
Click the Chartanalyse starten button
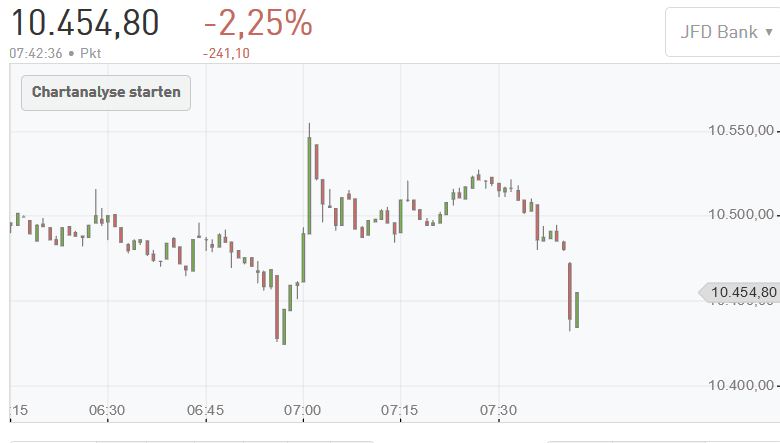(106, 92)
